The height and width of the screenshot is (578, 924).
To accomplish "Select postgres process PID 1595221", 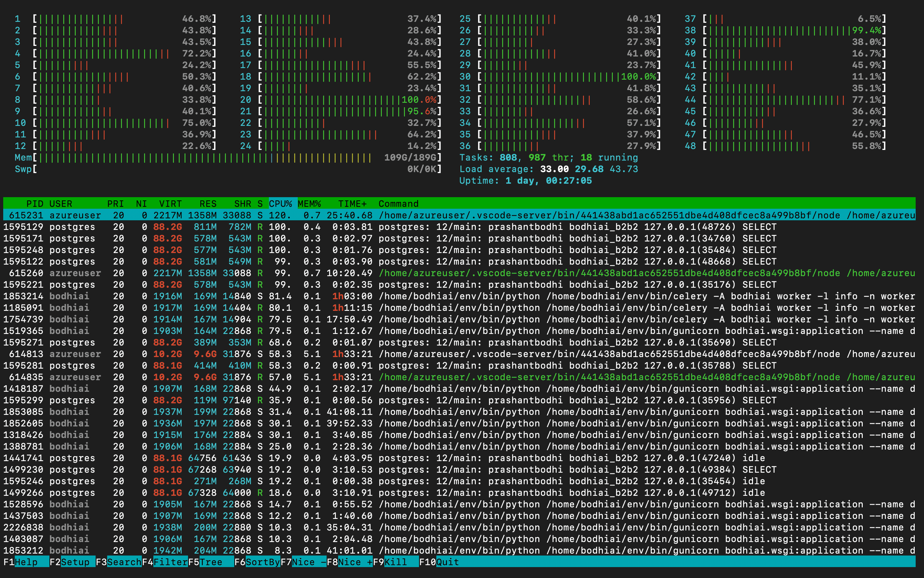I will (459, 285).
